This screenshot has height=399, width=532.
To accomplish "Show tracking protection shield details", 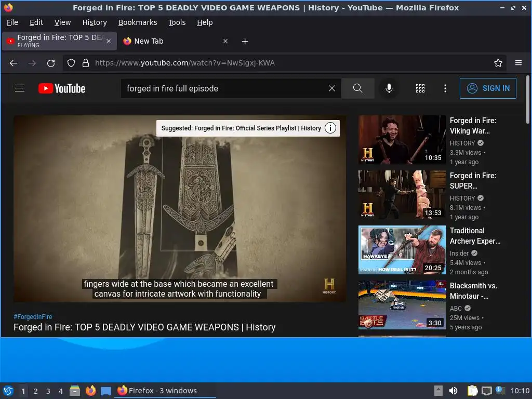I will [x=71, y=63].
